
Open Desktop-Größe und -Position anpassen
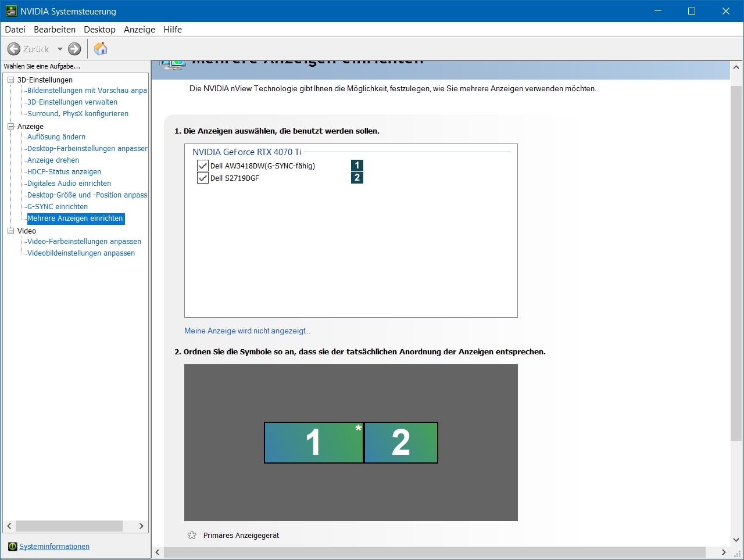coord(87,195)
